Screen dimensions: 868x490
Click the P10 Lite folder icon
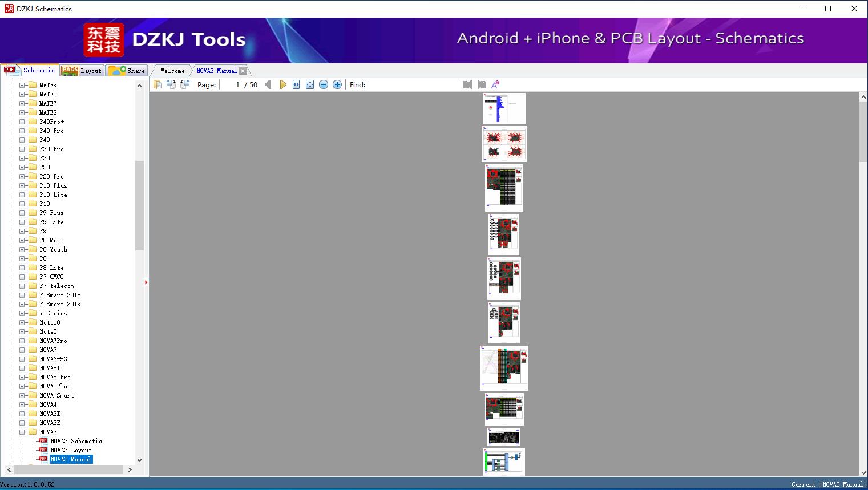(x=33, y=195)
